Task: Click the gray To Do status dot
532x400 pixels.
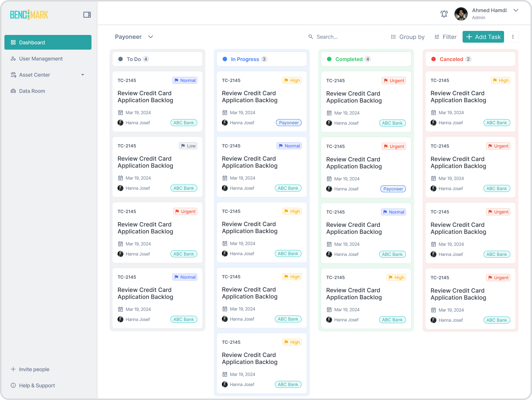Action: tap(121, 59)
